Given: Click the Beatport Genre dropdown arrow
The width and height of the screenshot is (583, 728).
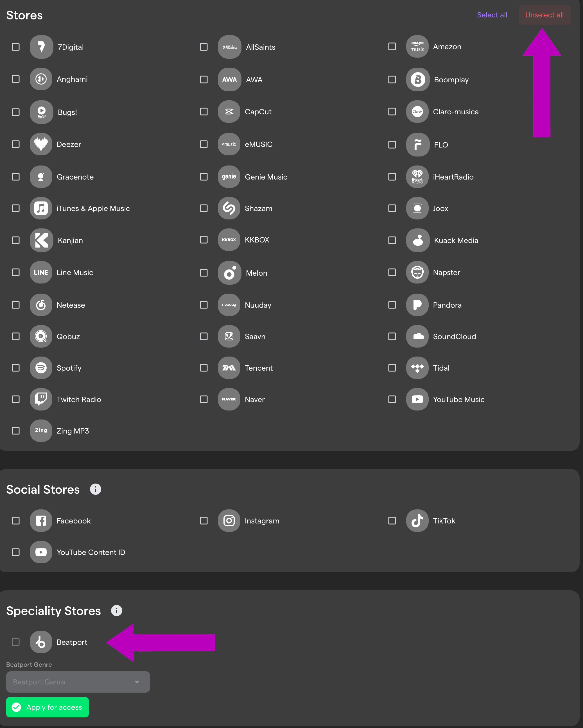Looking at the screenshot, I should [137, 682].
